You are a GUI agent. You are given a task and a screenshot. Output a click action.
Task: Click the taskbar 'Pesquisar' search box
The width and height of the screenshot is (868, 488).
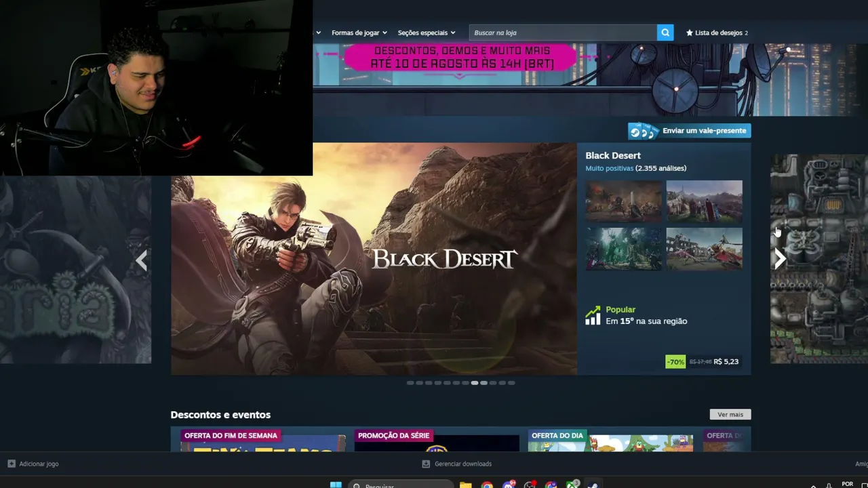(x=401, y=485)
